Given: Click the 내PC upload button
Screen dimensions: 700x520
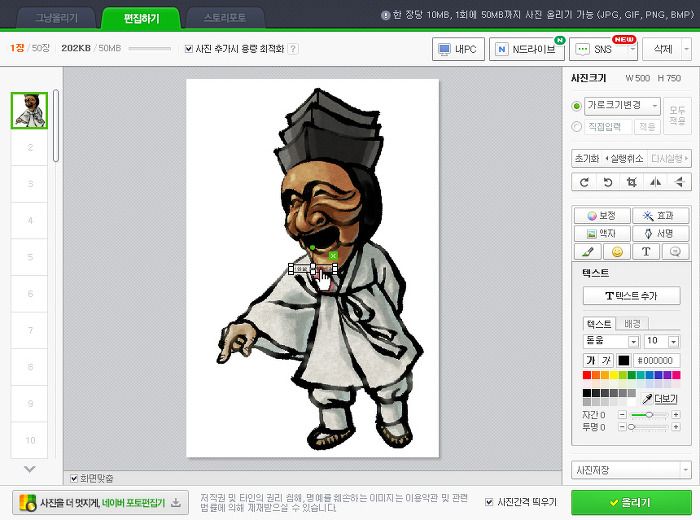Looking at the screenshot, I should point(458,49).
